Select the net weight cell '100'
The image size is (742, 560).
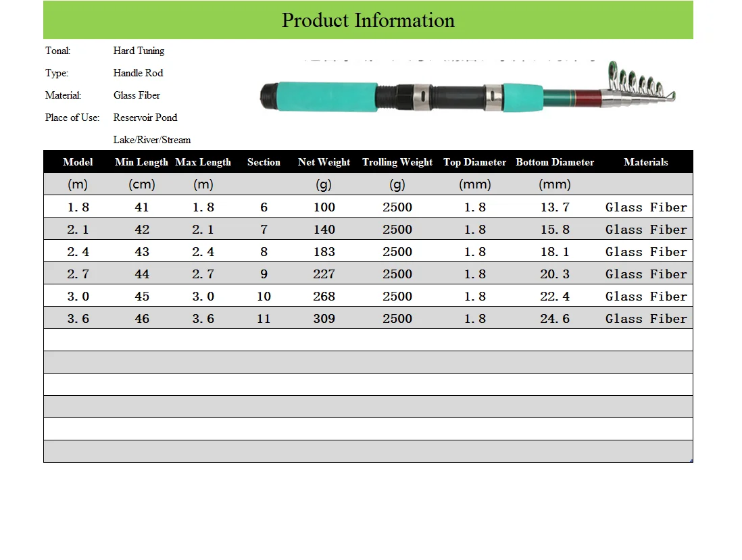coord(324,207)
